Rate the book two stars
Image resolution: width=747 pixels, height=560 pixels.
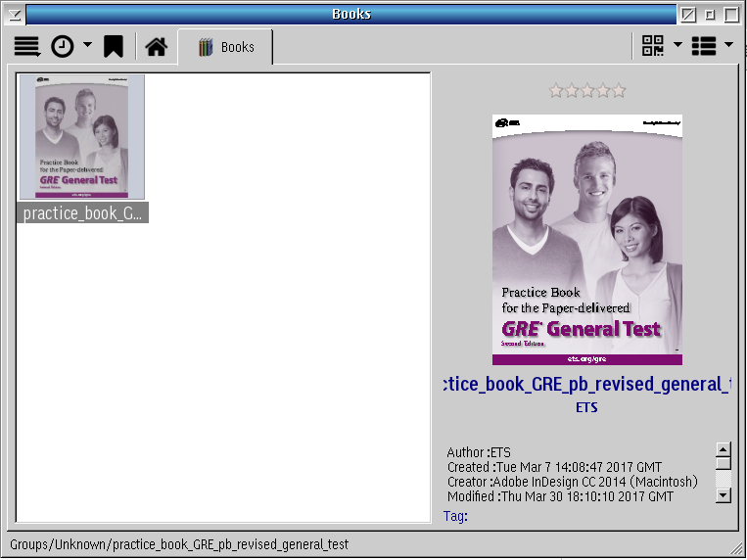[x=572, y=90]
